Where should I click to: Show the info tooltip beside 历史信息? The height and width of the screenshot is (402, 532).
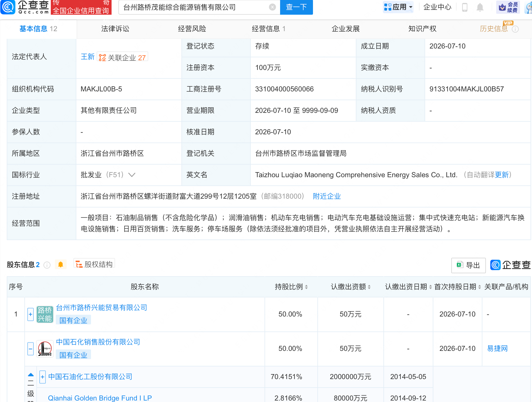click(x=515, y=29)
